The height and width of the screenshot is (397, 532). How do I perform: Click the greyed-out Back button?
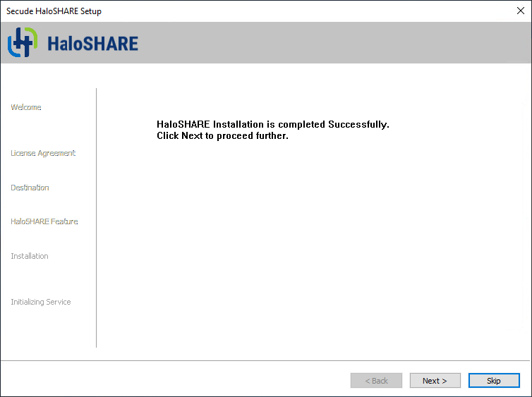pyautogui.click(x=376, y=381)
